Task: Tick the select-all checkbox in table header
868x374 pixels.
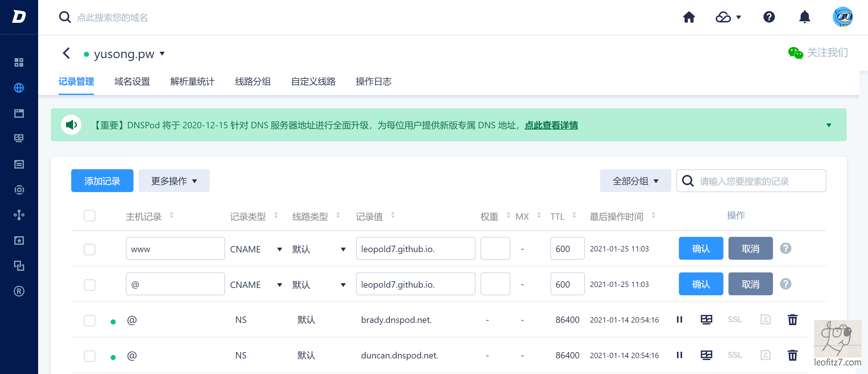Action: click(x=89, y=216)
